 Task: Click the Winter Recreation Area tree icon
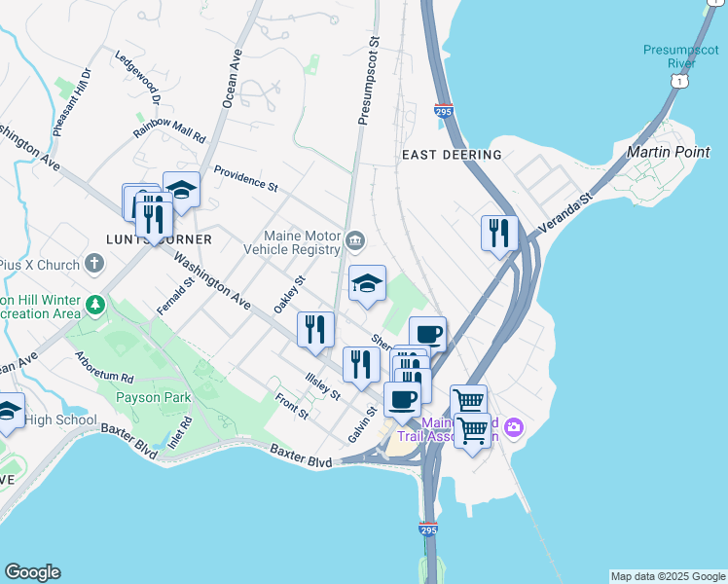[x=95, y=305]
